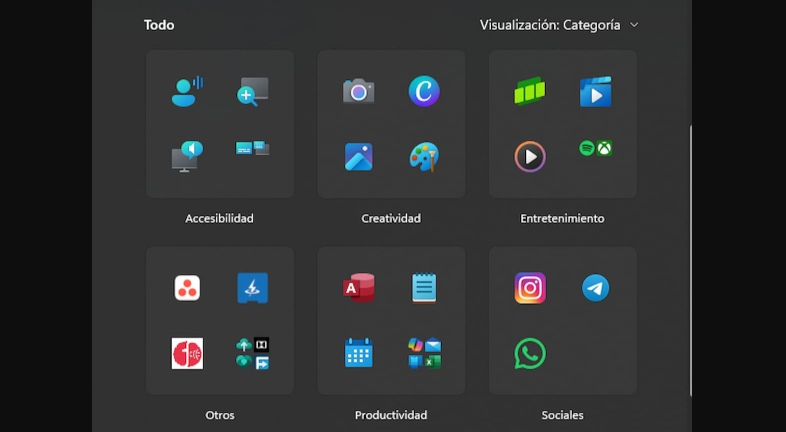This screenshot has width=786, height=432.
Task: Launch the Calendar app in Productividad
Action: (358, 353)
